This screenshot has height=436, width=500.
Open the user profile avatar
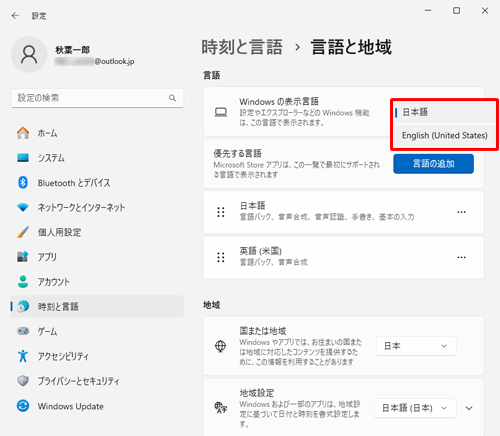pyautogui.click(x=29, y=54)
